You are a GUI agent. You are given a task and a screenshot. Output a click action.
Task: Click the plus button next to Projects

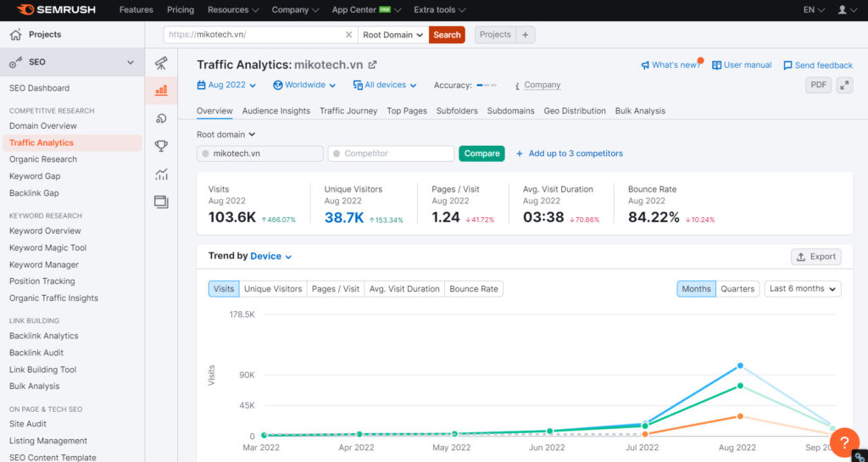[526, 35]
